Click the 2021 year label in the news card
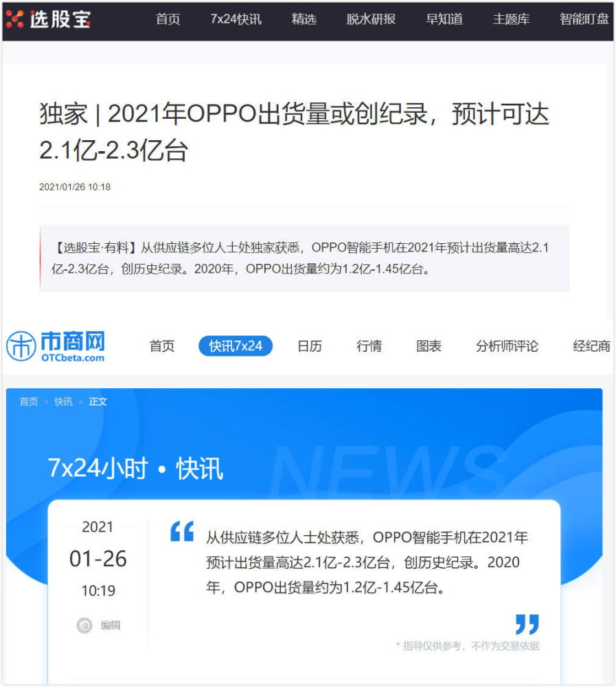616x687 pixels. coord(98,527)
